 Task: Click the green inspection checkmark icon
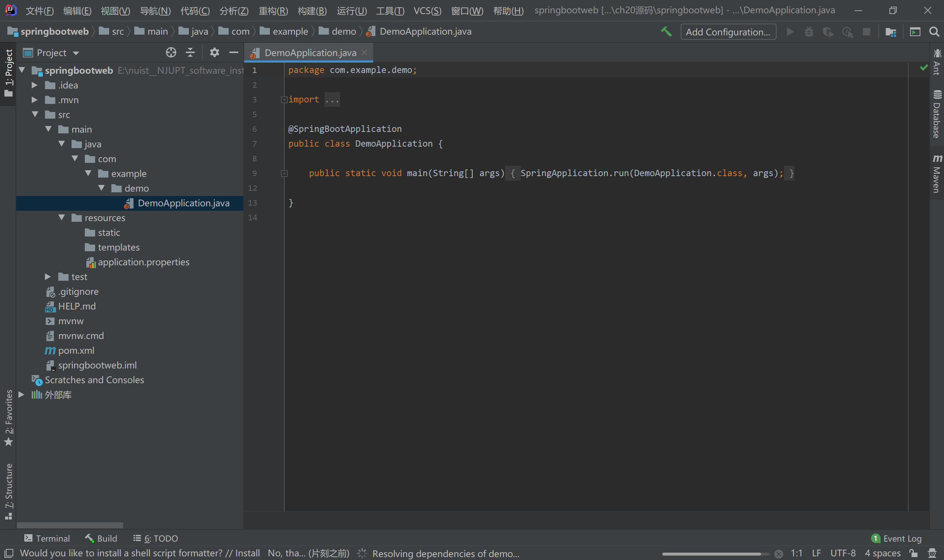tap(924, 67)
